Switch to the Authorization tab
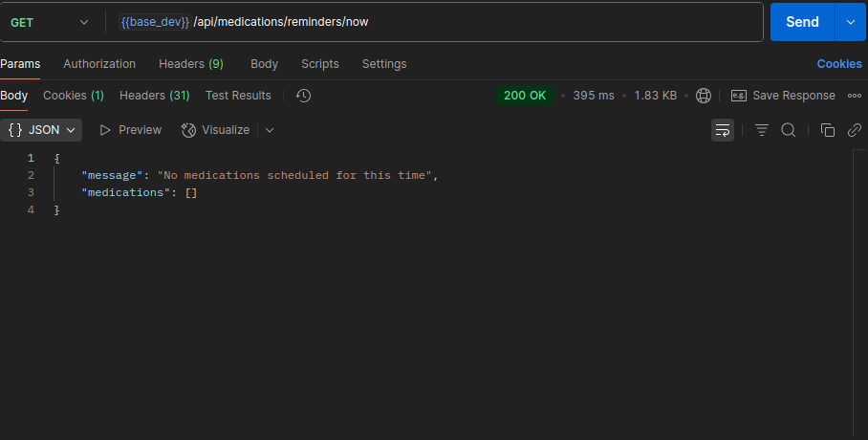Screen dimensions: 868x440 click(99, 64)
